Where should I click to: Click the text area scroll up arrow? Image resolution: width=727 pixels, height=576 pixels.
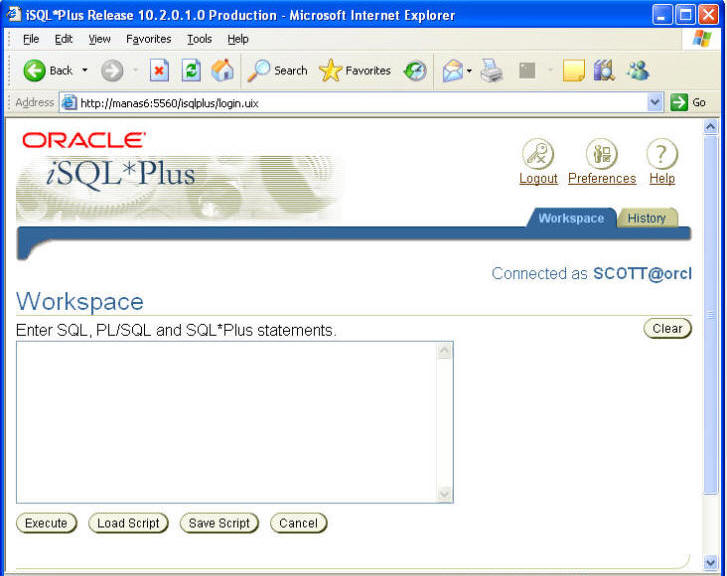pos(444,351)
